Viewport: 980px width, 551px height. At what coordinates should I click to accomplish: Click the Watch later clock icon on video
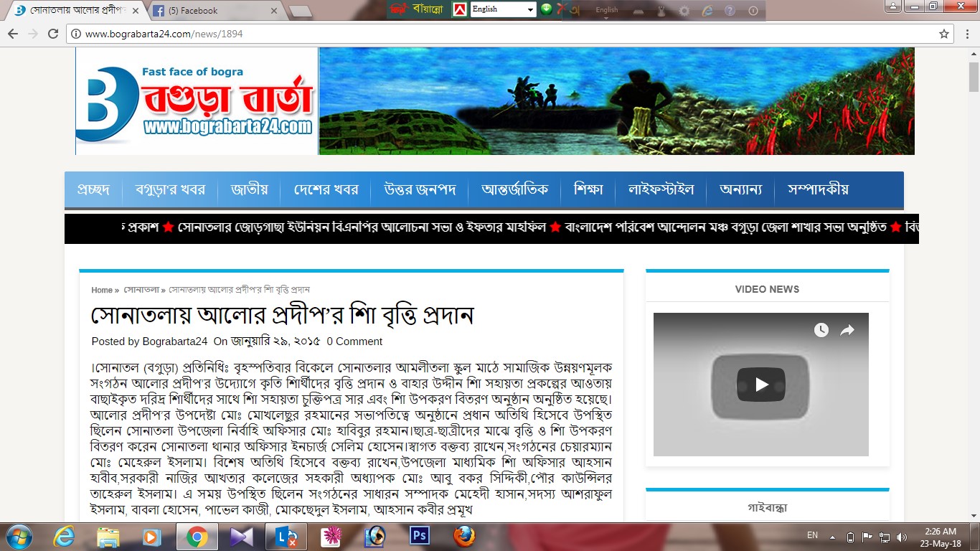click(821, 330)
